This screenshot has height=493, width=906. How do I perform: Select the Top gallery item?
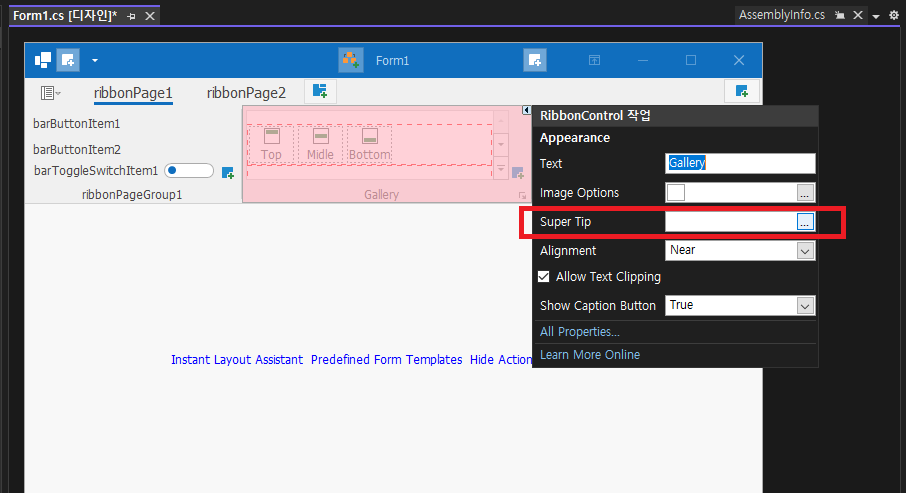pyautogui.click(x=271, y=144)
